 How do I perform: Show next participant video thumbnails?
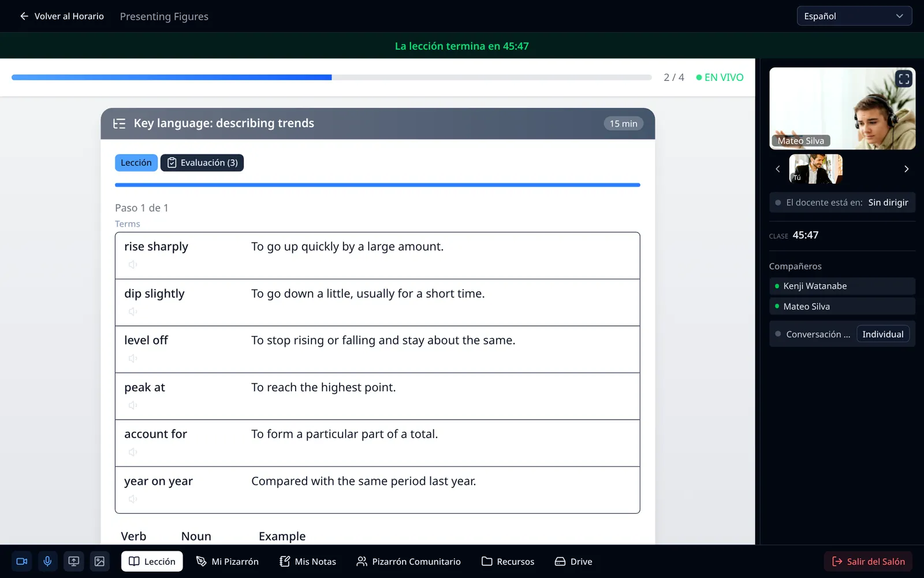tap(906, 169)
